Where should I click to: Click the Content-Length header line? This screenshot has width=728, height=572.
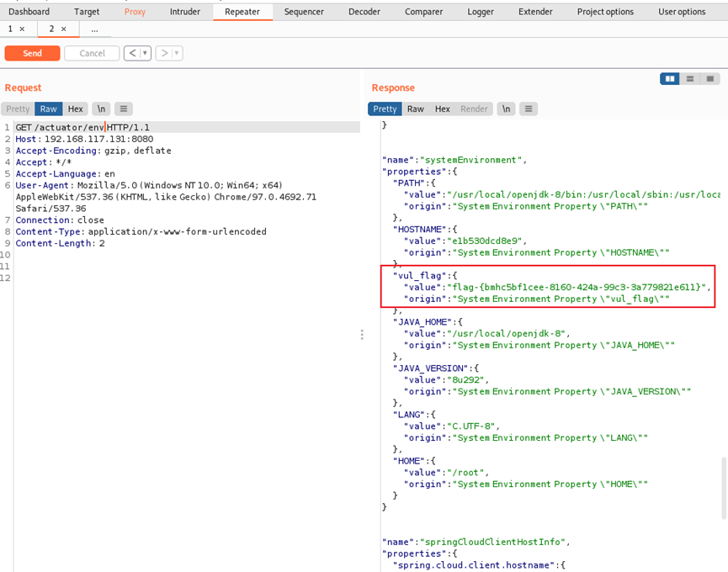pos(61,243)
